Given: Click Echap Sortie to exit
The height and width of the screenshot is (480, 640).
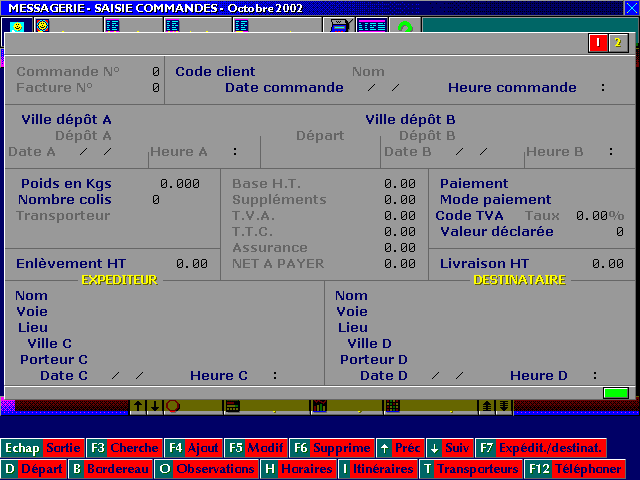Looking at the screenshot, I should tap(42, 448).
